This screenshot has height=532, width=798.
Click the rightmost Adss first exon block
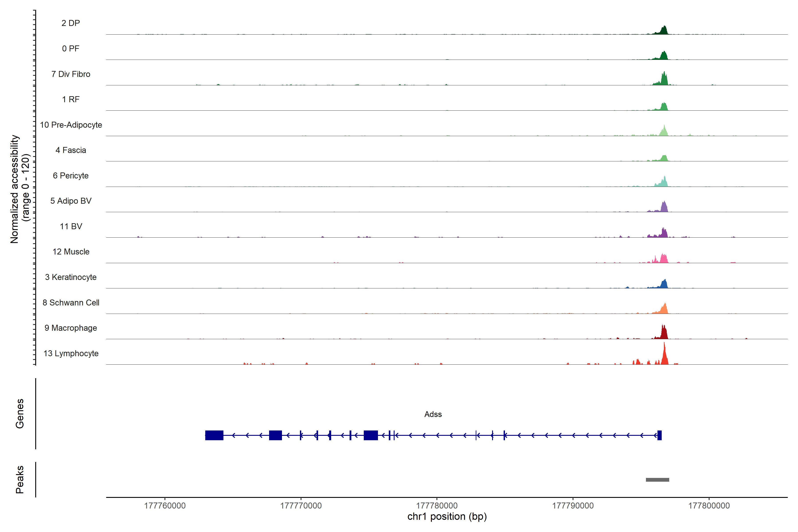click(x=659, y=435)
